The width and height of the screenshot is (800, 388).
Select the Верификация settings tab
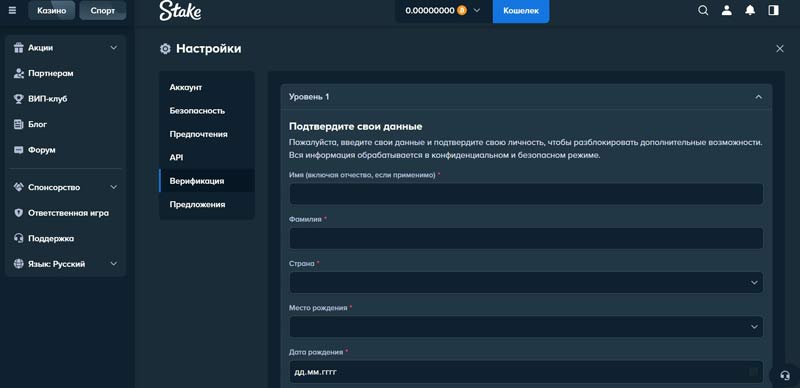point(207,181)
